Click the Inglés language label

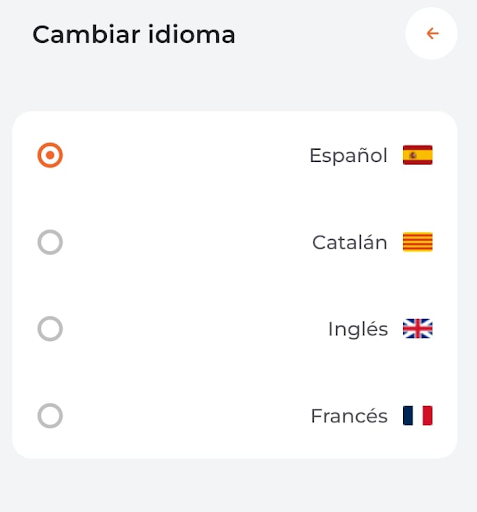358,329
